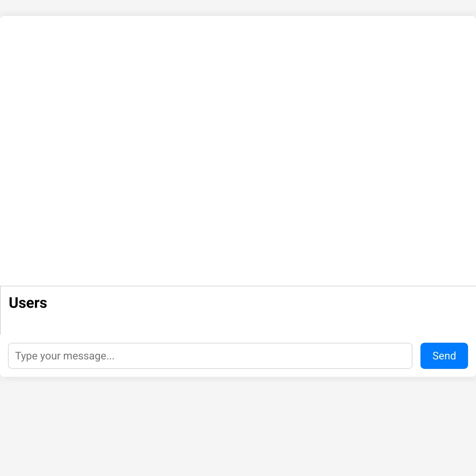This screenshot has height=476, width=476.
Task: Select the Users heading text
Action: coord(28,303)
